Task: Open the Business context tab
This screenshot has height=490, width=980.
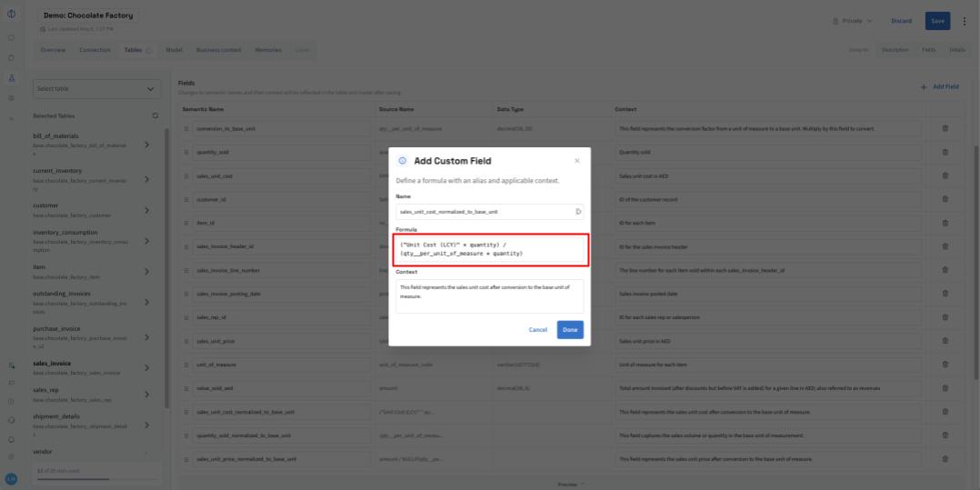Action: coord(218,49)
